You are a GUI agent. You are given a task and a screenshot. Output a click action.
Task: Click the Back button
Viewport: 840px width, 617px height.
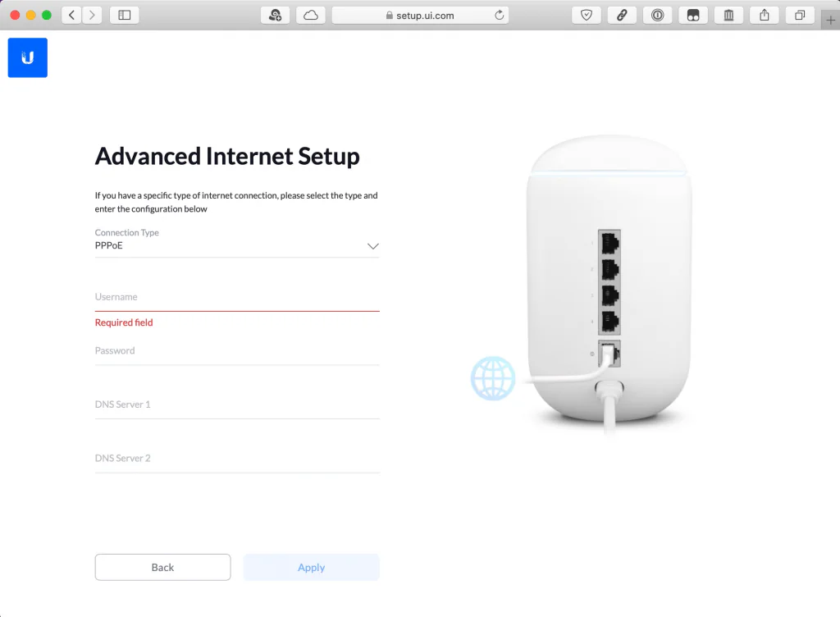(x=163, y=567)
